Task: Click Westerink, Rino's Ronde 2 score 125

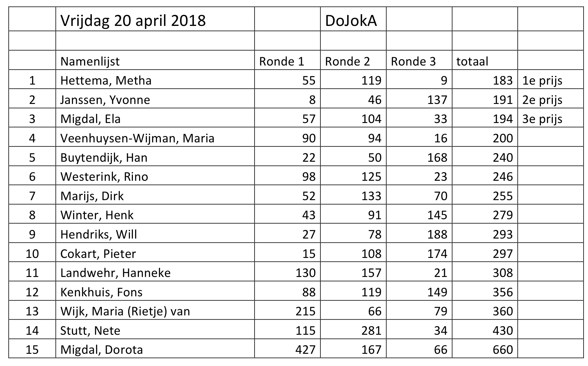Action: [x=353, y=175]
